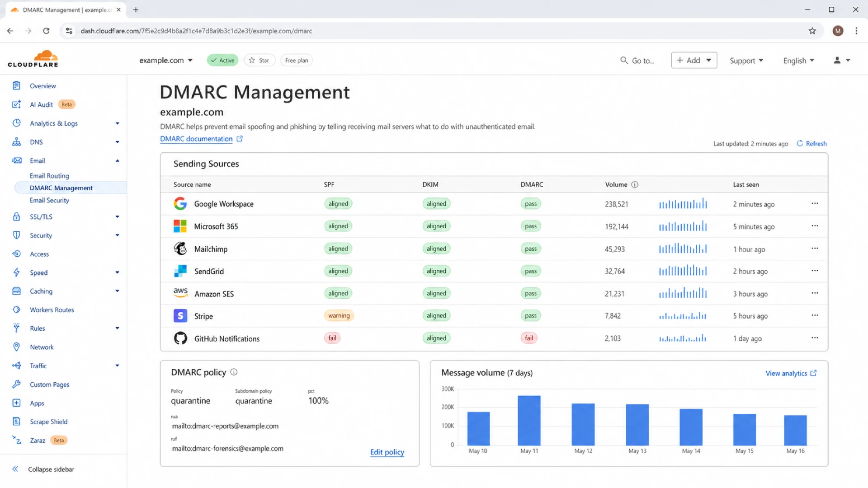Click the browser address bar URL
The image size is (868, 488).
click(196, 31)
